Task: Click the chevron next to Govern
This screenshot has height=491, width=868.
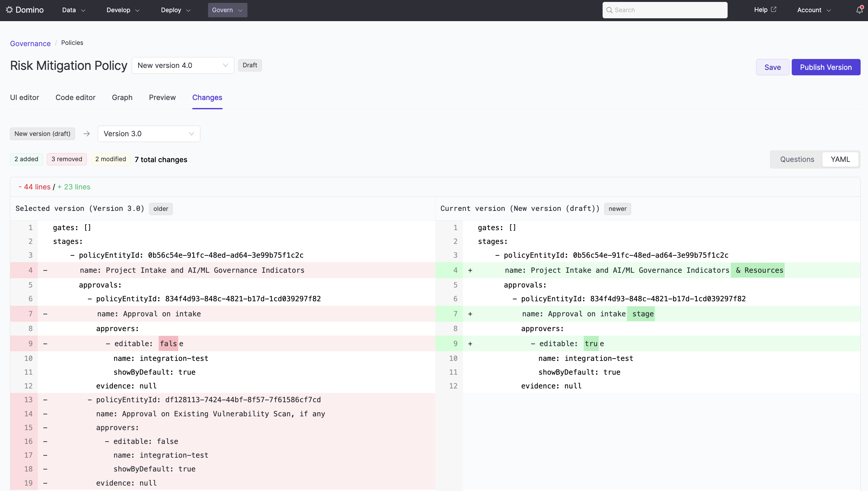Action: (240, 11)
